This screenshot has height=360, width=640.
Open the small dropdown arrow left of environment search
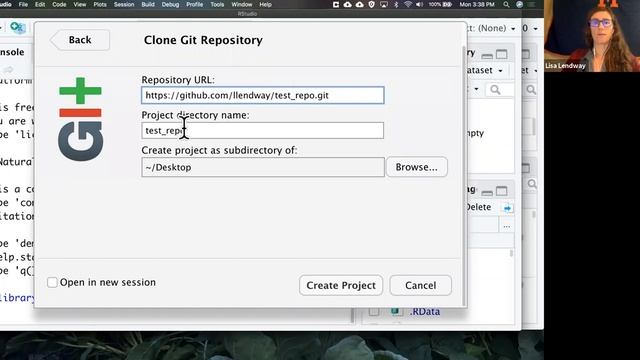[476, 89]
